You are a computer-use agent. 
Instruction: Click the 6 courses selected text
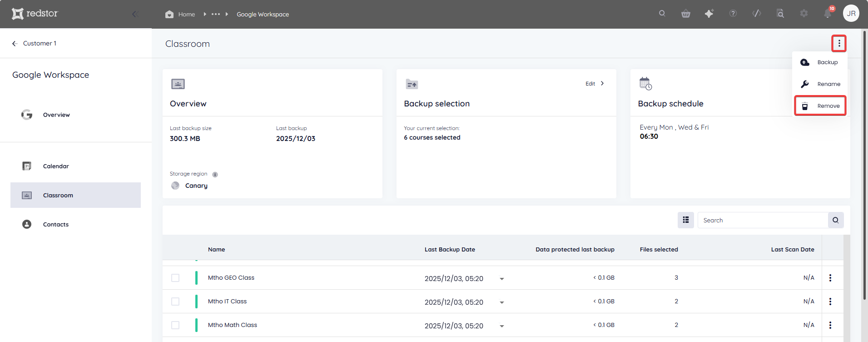(432, 137)
